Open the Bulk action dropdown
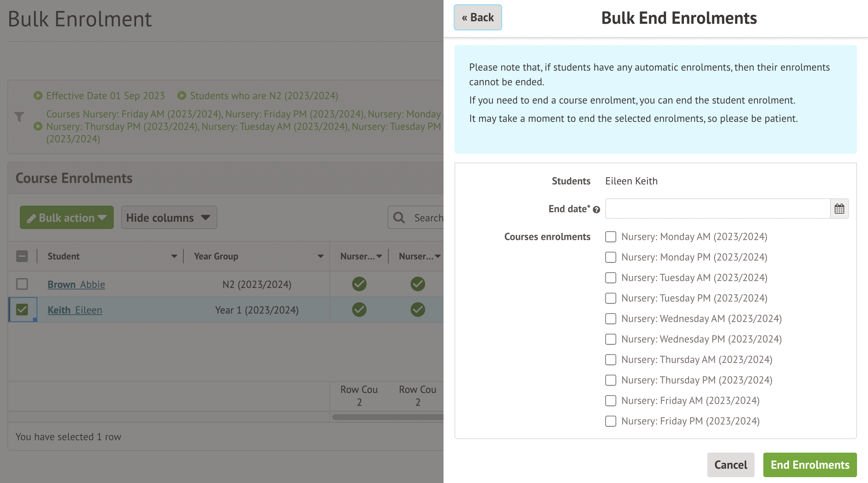This screenshot has width=868, height=483. 67,218
